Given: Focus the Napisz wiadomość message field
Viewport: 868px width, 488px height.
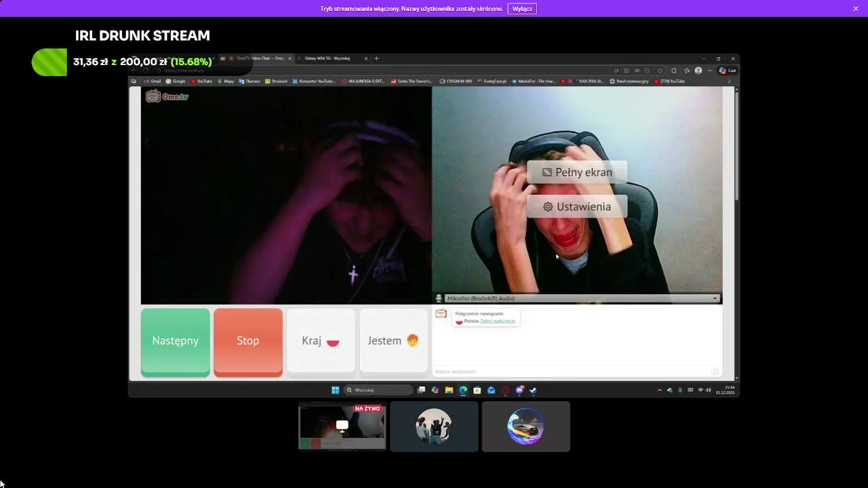Looking at the screenshot, I should click(570, 371).
